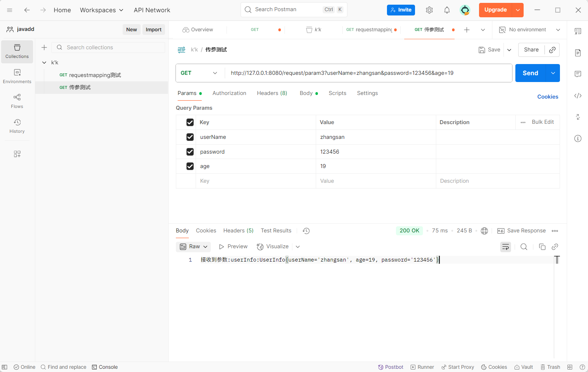Focus the Search Postman box
The height and width of the screenshot is (372, 588).
294,10
